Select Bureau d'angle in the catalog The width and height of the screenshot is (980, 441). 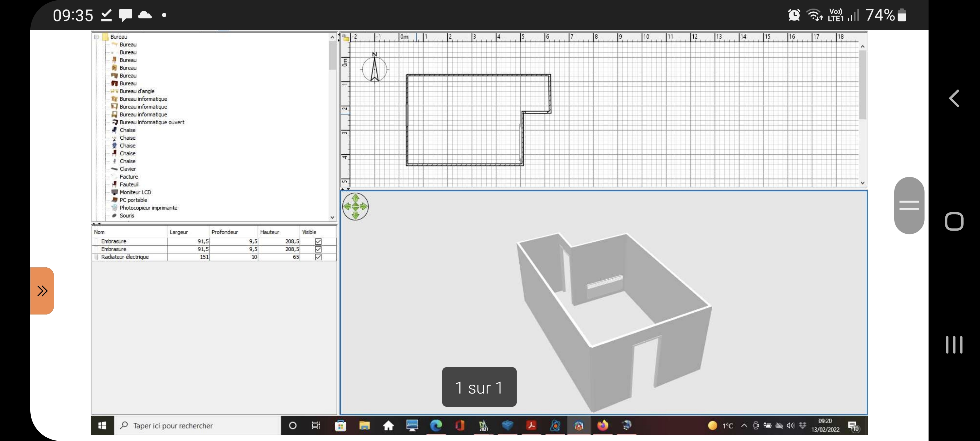(137, 91)
